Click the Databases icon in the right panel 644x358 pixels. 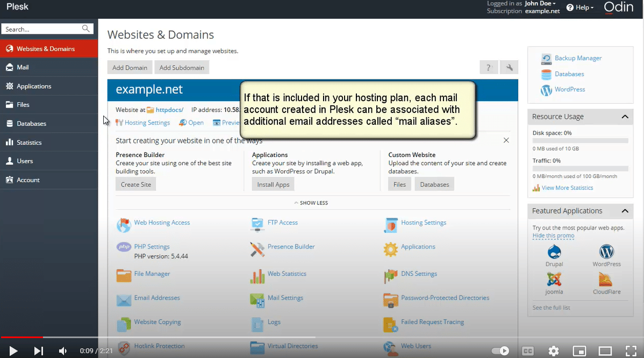click(546, 74)
